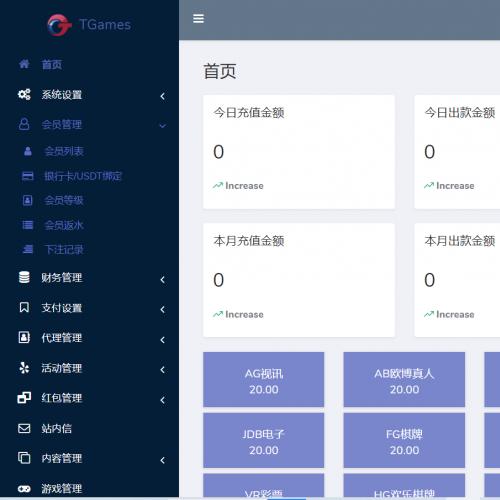Expand the 系统设置 chevron arrow
The image size is (500, 500).
pos(163,96)
